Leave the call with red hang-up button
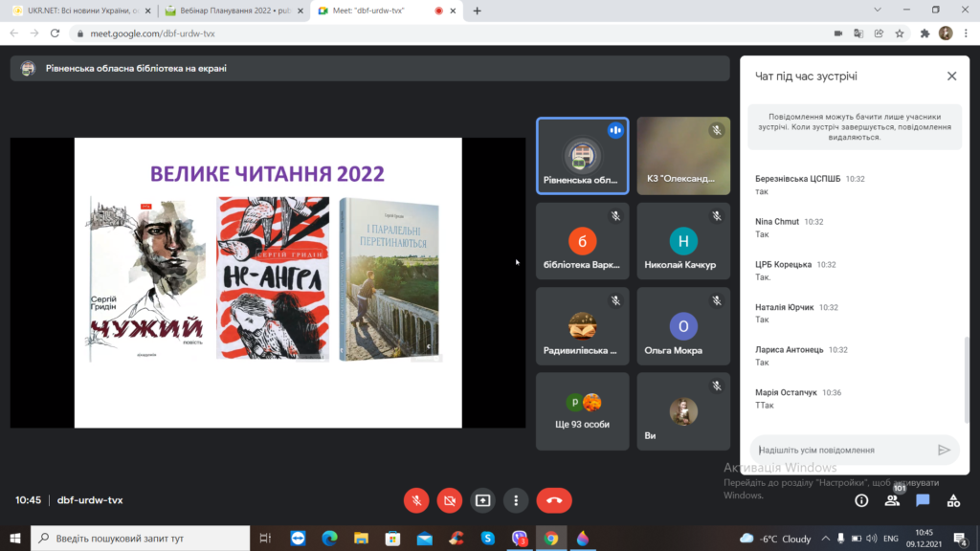Viewport: 980px width, 551px height. coord(553,499)
